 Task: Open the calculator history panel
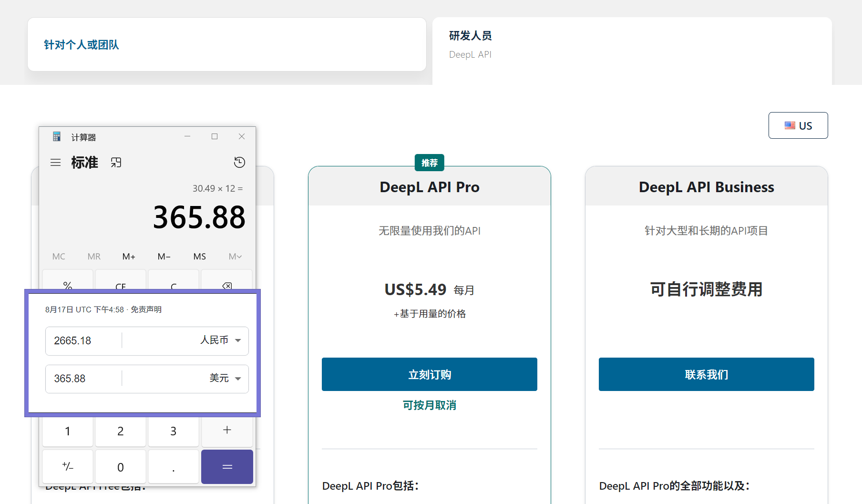click(239, 163)
